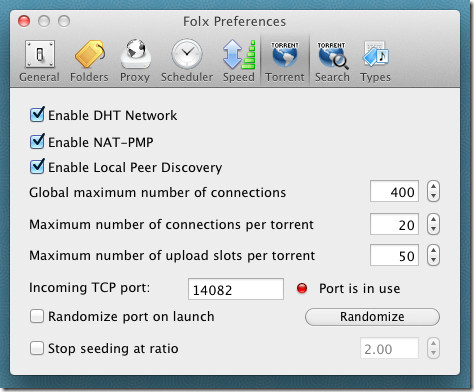Viewport: 474px width, 392px height.
Task: Open the Folders preferences pane
Action: pos(89,61)
